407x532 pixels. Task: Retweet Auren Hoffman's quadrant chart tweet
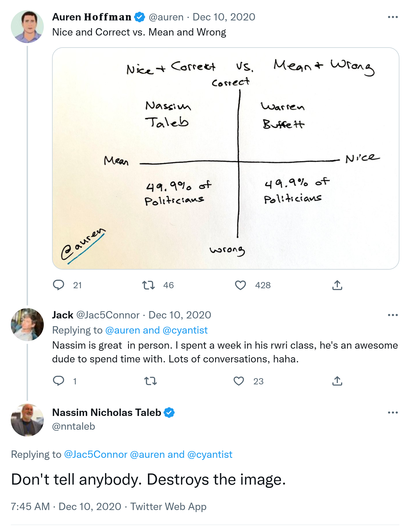tap(148, 285)
